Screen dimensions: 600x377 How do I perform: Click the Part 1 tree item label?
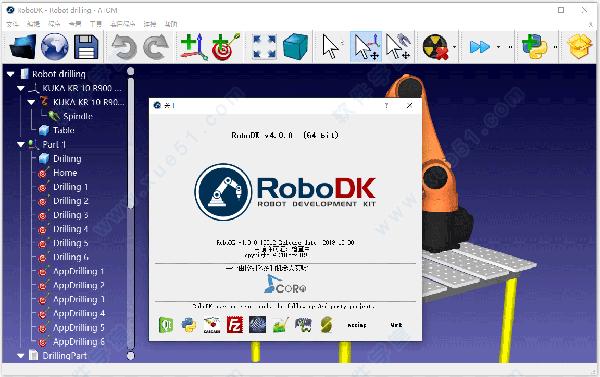[x=54, y=144]
